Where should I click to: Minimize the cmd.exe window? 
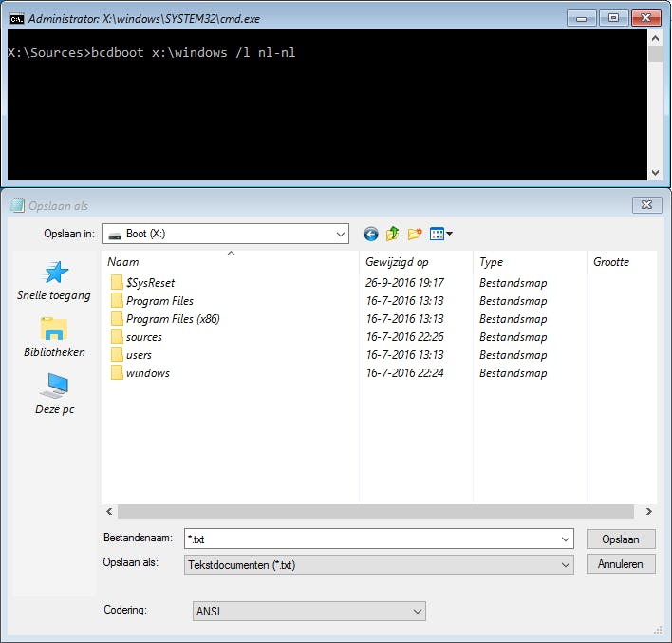(x=582, y=18)
